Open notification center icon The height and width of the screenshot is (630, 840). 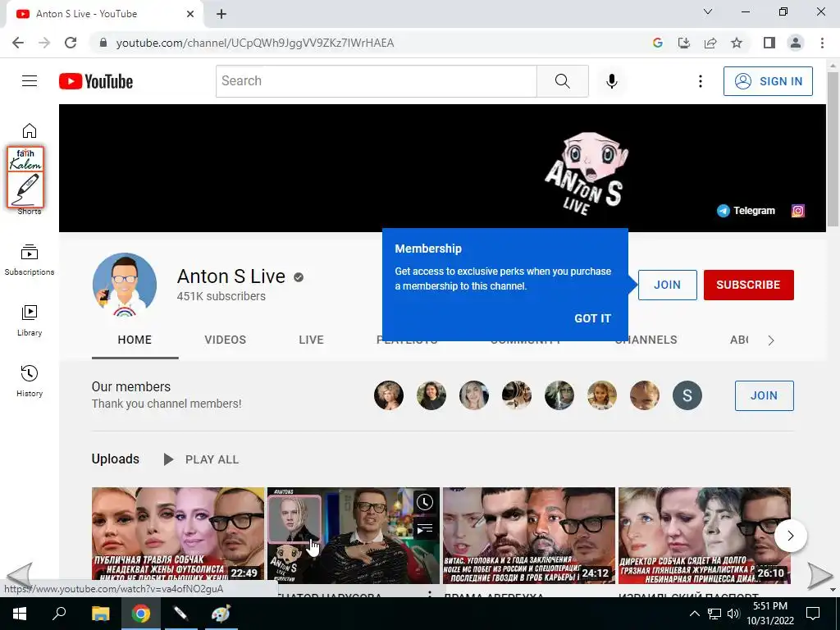(x=813, y=614)
